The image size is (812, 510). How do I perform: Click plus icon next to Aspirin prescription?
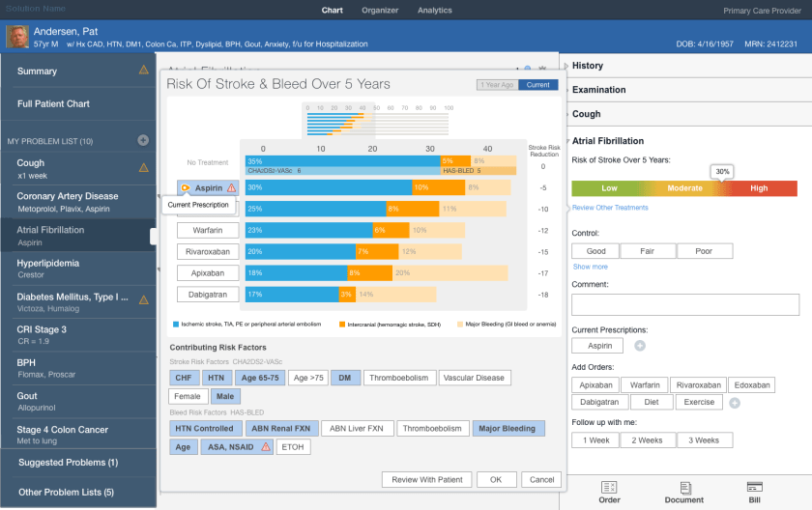[x=640, y=346]
